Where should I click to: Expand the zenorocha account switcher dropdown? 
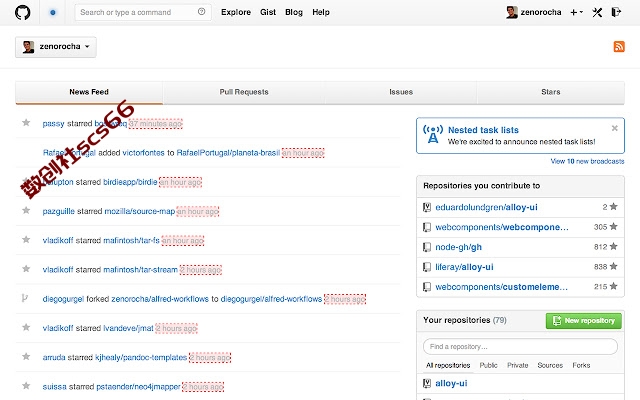tap(56, 47)
